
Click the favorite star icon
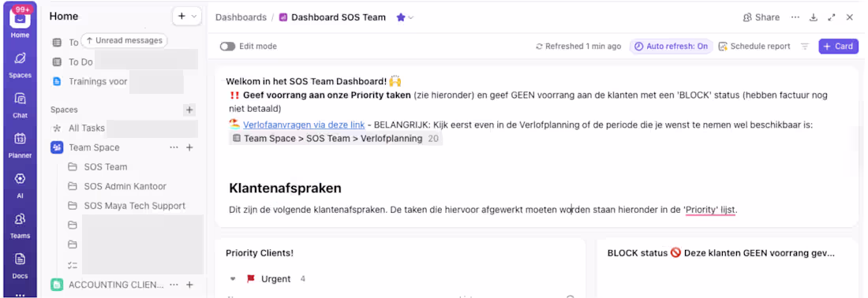(401, 17)
